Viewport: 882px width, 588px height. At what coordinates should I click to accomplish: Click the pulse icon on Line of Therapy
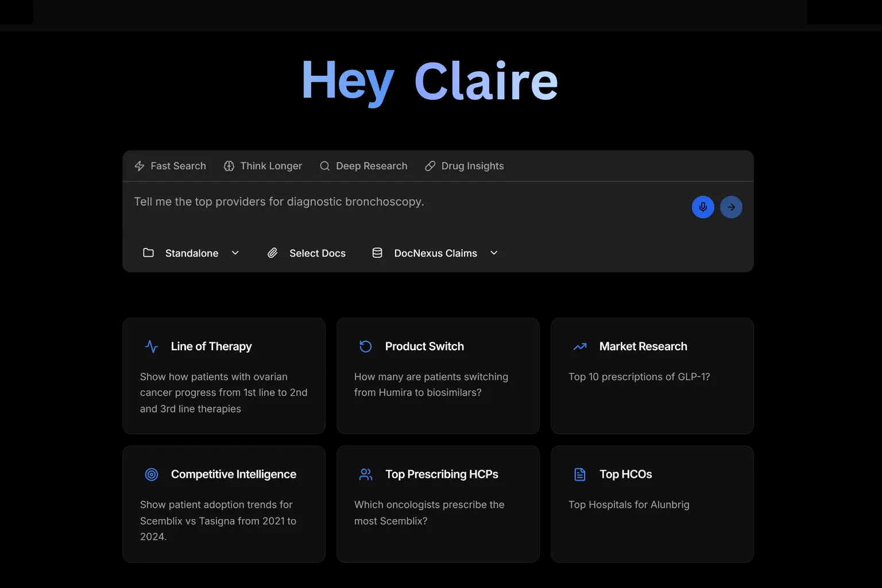[152, 346]
